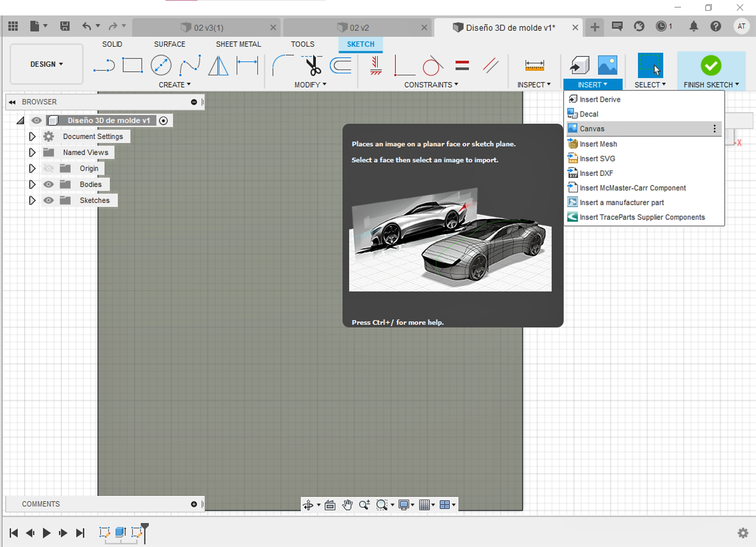Image resolution: width=756 pixels, height=547 pixels.
Task: Close the 02 v3(1) document tab
Action: (x=273, y=28)
